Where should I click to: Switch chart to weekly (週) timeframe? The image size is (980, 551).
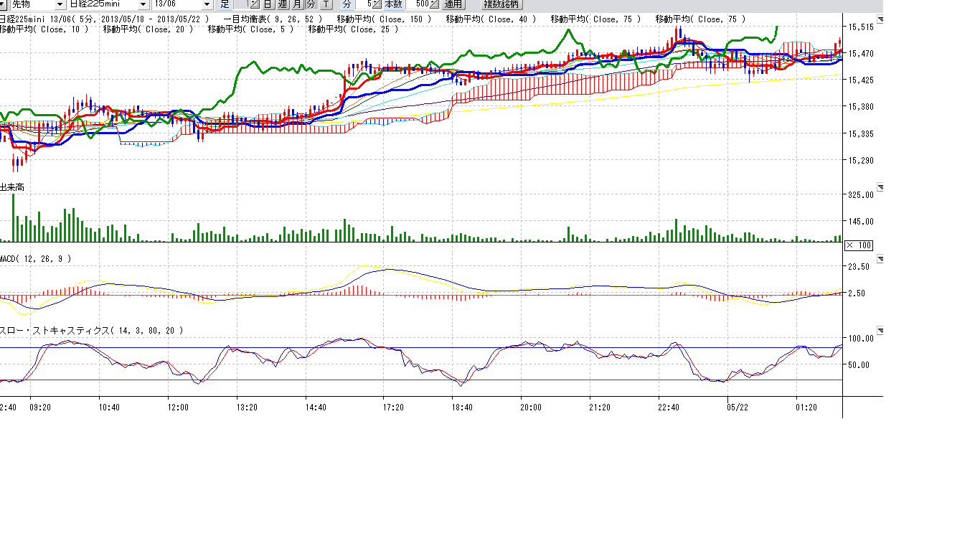tap(283, 4)
